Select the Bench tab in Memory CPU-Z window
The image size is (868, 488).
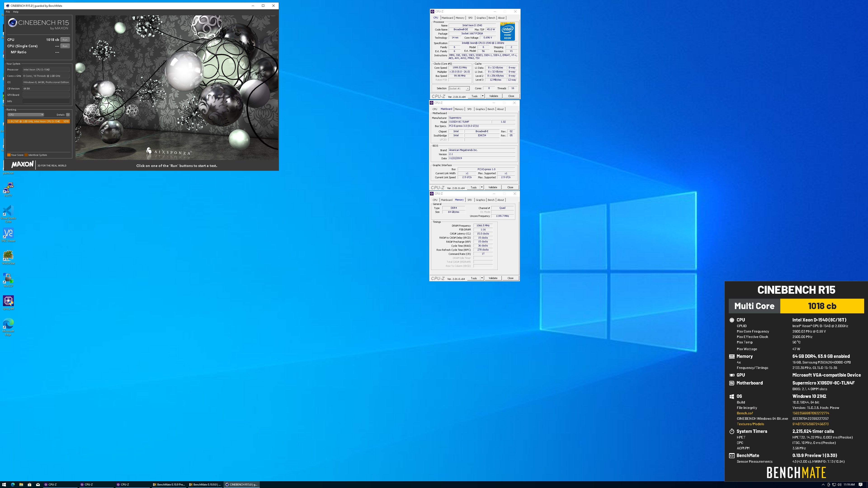coord(491,200)
